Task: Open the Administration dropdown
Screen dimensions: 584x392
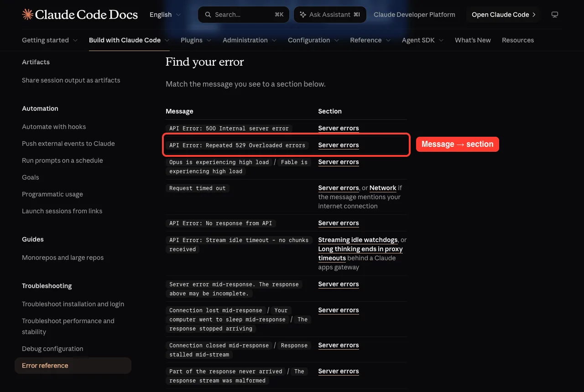Action: click(250, 40)
